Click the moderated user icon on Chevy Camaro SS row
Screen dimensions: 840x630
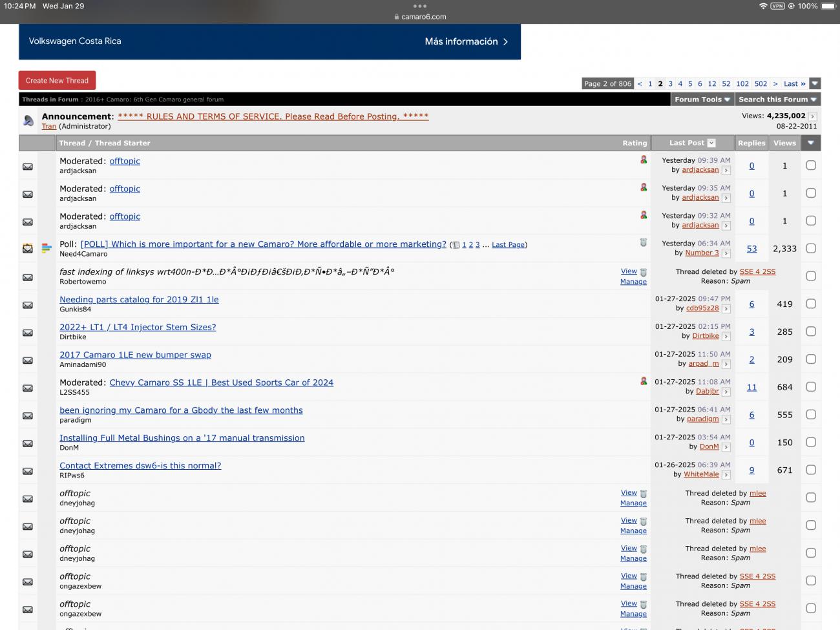click(643, 381)
